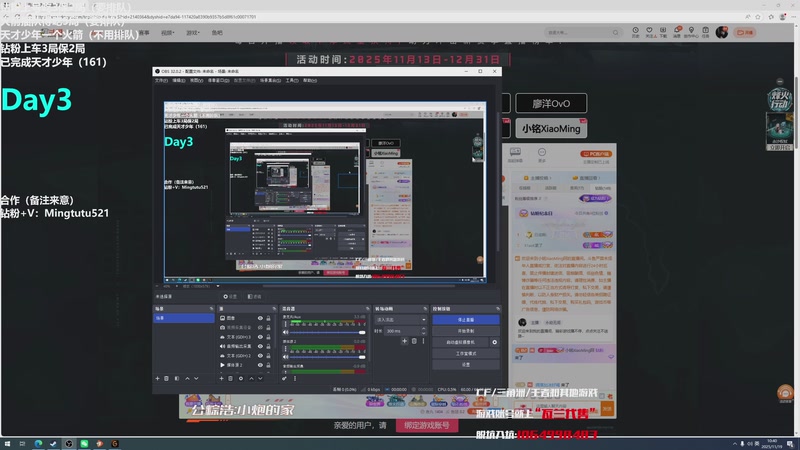Remove the selected scene with trash icon

166,379
